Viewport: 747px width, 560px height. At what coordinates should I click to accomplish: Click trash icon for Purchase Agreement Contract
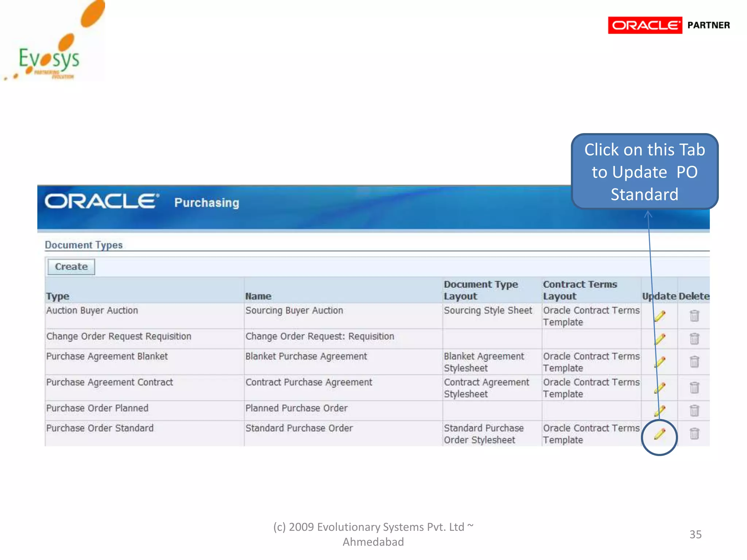tap(694, 388)
